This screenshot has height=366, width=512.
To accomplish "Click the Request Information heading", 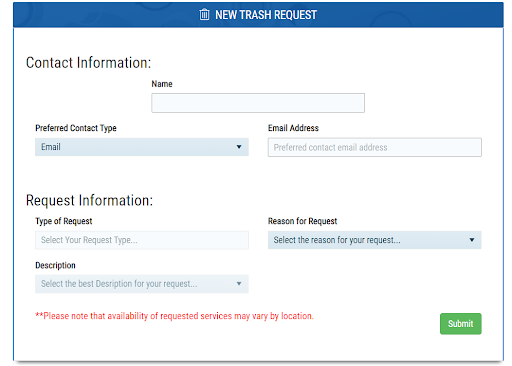I will tap(89, 200).
